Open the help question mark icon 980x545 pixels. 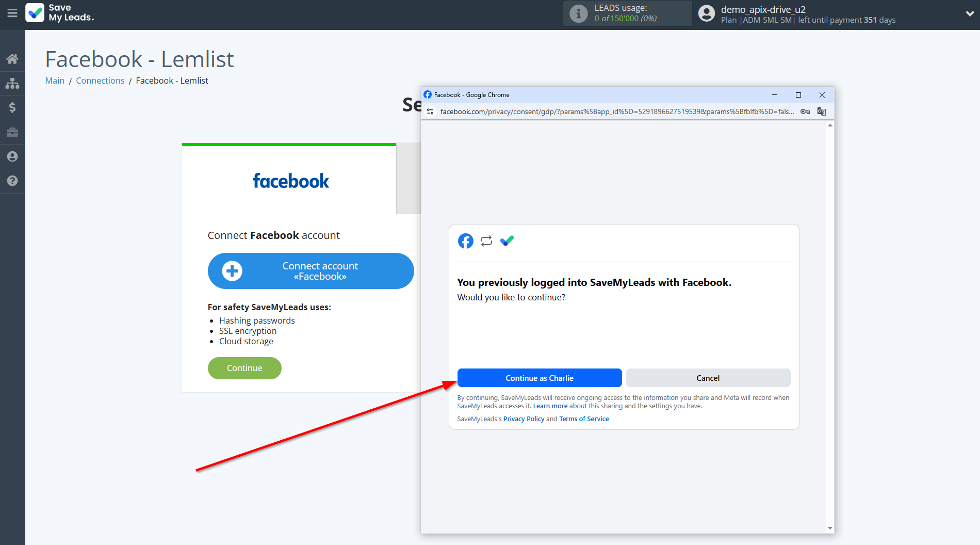12,181
